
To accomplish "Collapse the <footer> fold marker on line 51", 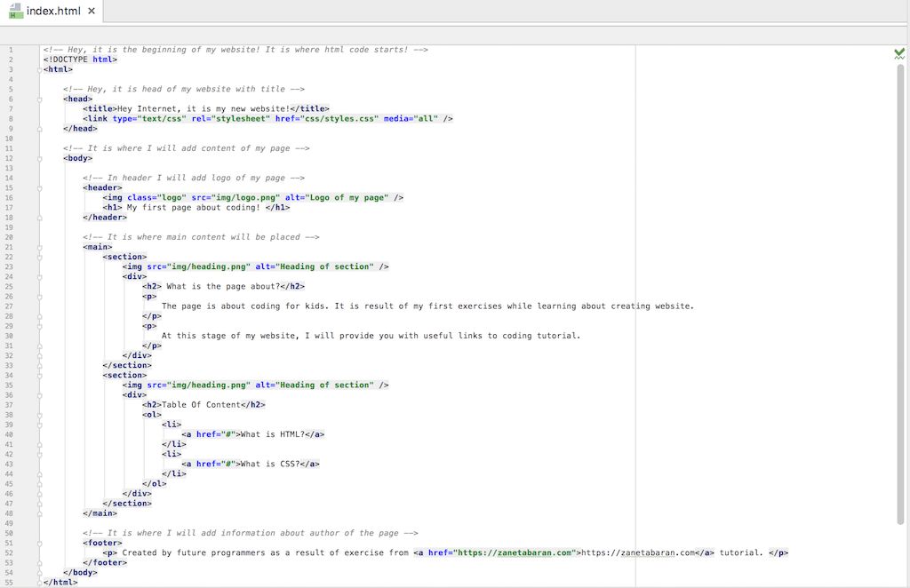I will (x=39, y=543).
